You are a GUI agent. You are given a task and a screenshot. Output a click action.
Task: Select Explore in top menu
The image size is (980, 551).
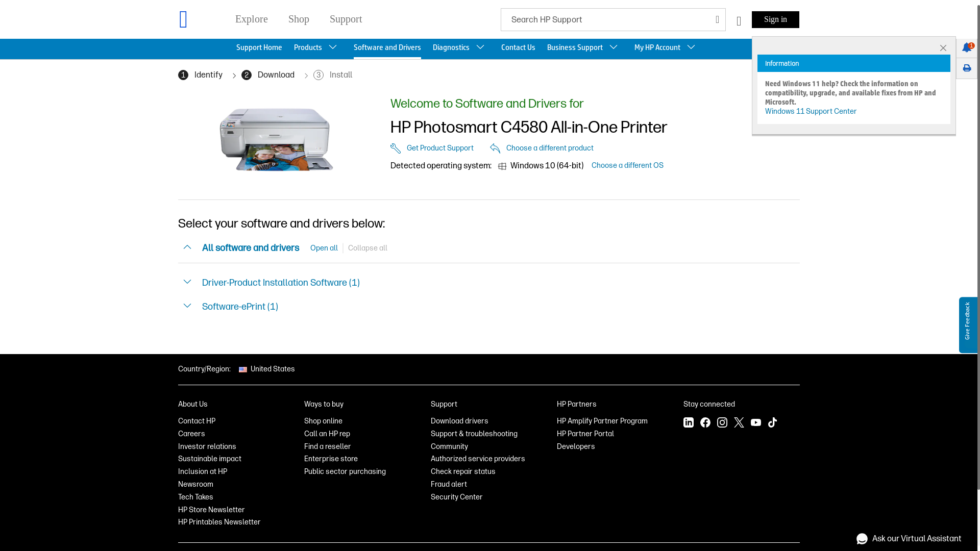(252, 19)
